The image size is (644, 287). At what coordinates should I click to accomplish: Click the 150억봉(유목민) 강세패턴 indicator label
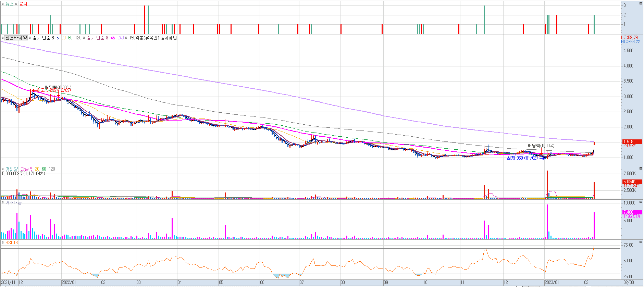pos(153,38)
